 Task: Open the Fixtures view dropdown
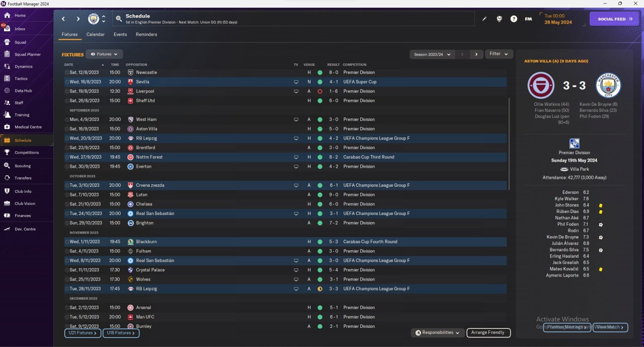click(104, 54)
